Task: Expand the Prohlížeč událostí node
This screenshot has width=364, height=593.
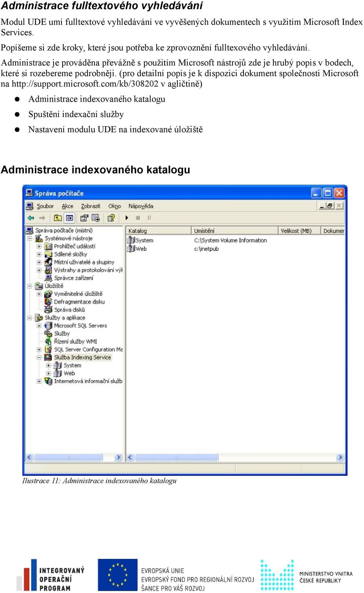Action: tap(39, 246)
